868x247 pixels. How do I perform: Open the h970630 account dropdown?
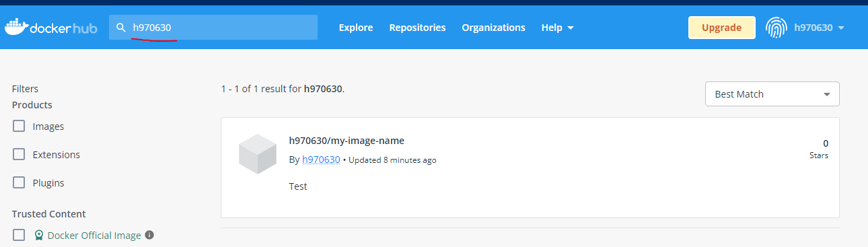click(819, 28)
